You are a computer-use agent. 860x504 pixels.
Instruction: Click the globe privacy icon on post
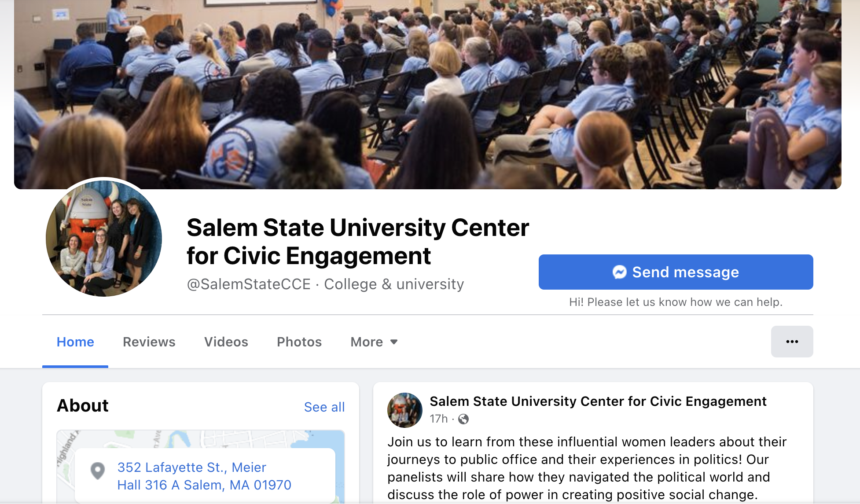(x=463, y=419)
